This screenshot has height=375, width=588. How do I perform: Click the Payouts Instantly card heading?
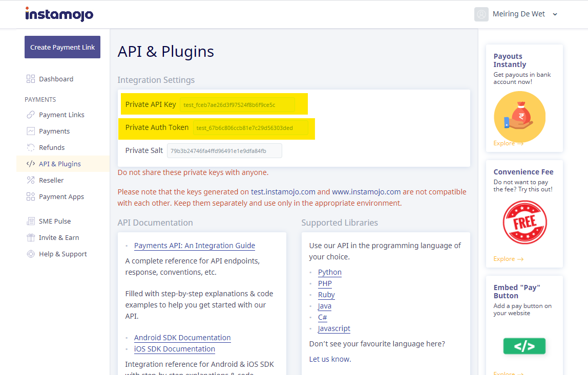[x=510, y=60]
